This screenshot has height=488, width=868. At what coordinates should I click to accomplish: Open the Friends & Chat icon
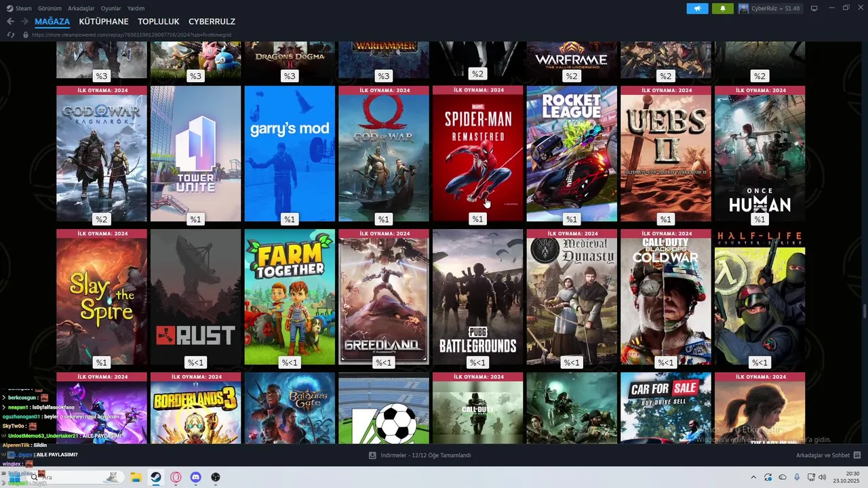[857, 455]
